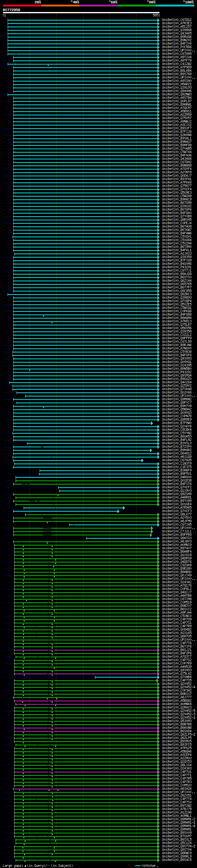Select the UniRef100_A4RU00 label
The height and width of the screenshot is (868, 197).
coord(176,477)
